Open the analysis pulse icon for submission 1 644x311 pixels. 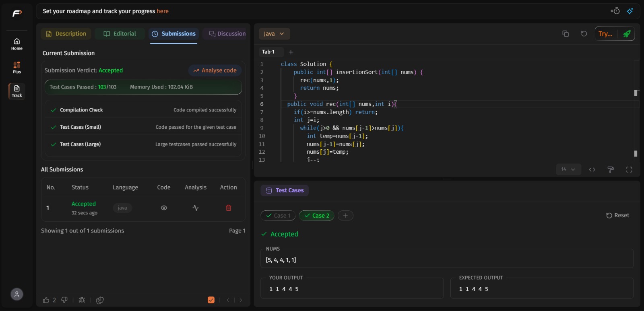click(196, 208)
